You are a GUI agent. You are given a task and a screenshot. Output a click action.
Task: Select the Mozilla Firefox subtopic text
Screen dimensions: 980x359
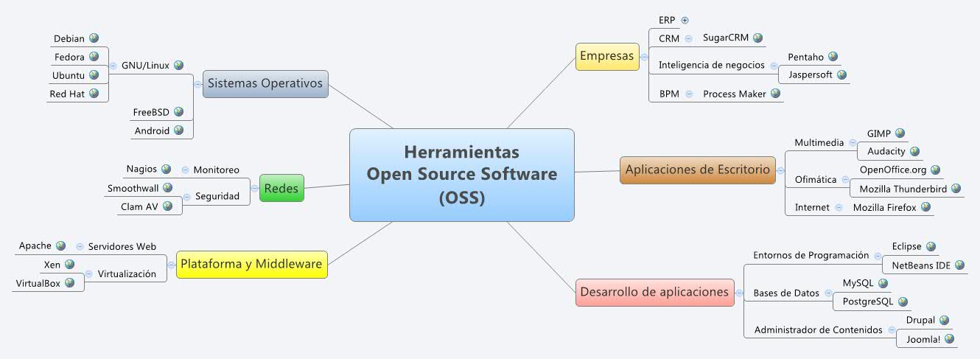pos(884,208)
